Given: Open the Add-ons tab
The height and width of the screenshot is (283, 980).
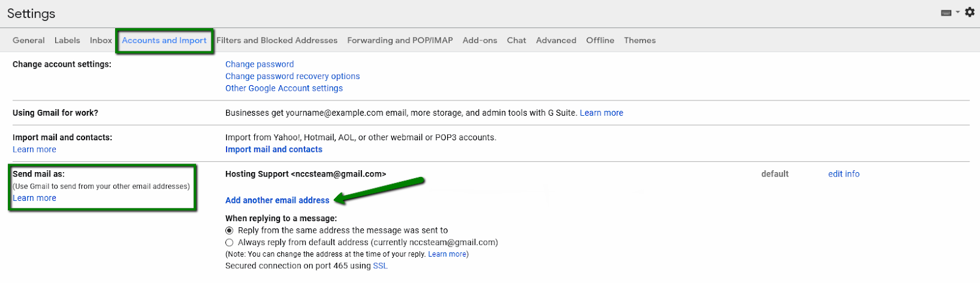Looking at the screenshot, I should pos(480,40).
